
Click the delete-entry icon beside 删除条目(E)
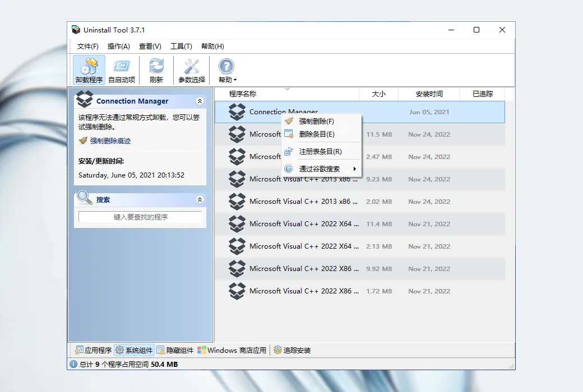click(x=289, y=134)
